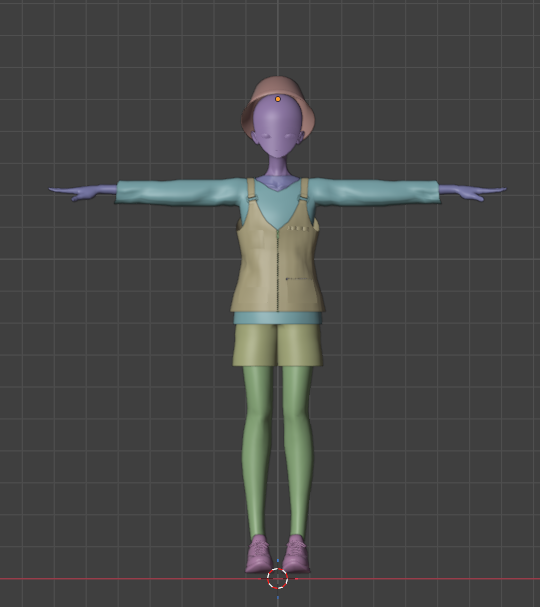Select the olive shorts mesh
Image resolution: width=540 pixels, height=607 pixels.
278,345
